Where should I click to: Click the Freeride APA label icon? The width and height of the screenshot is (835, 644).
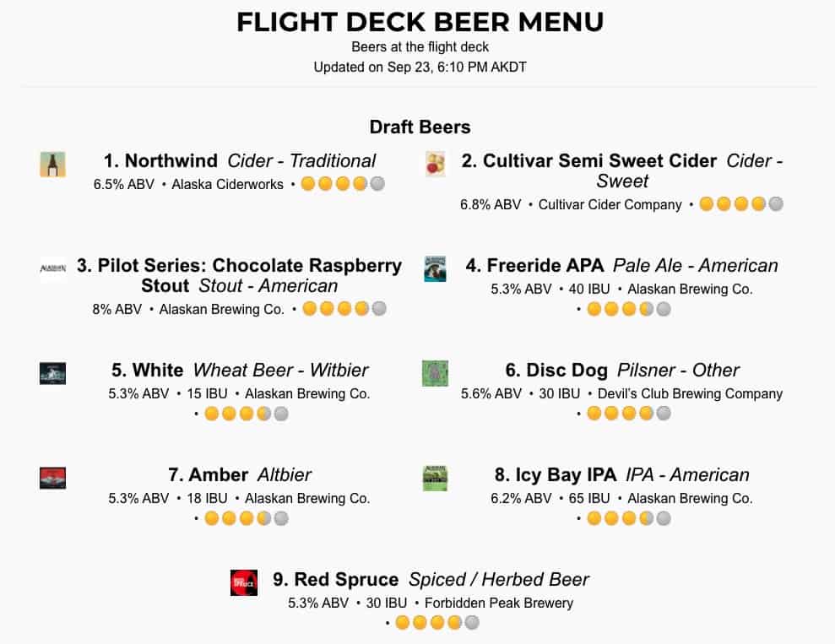(435, 269)
